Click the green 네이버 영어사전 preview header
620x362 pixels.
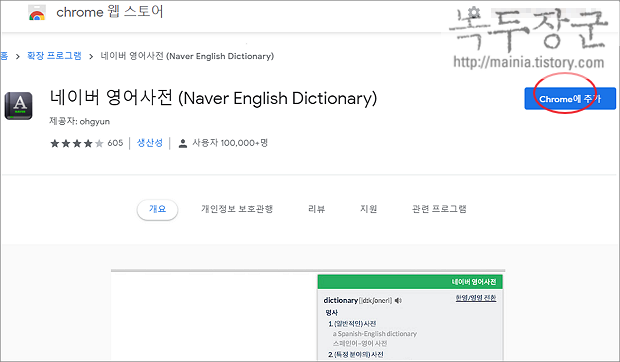(x=410, y=282)
